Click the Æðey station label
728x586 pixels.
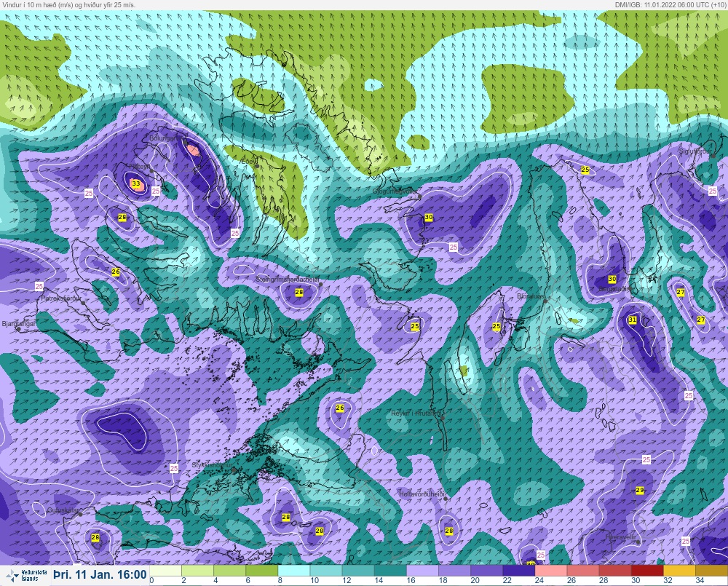click(249, 160)
